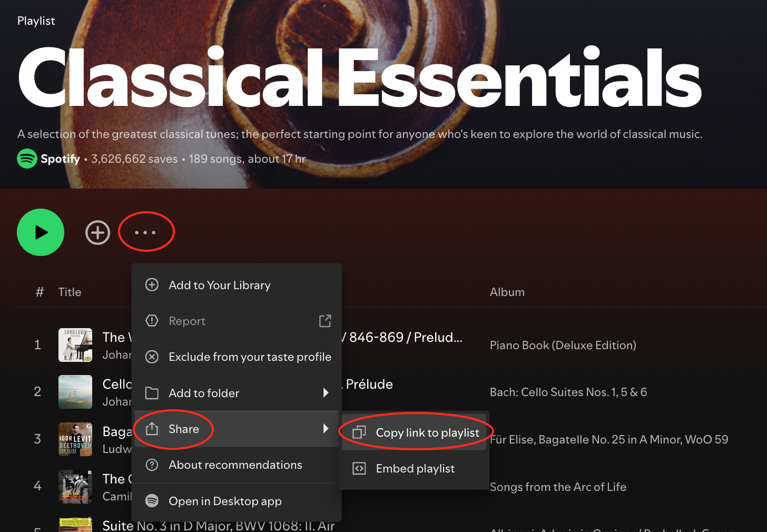Select Copy link to playlist
The height and width of the screenshot is (532, 767).
pyautogui.click(x=427, y=433)
